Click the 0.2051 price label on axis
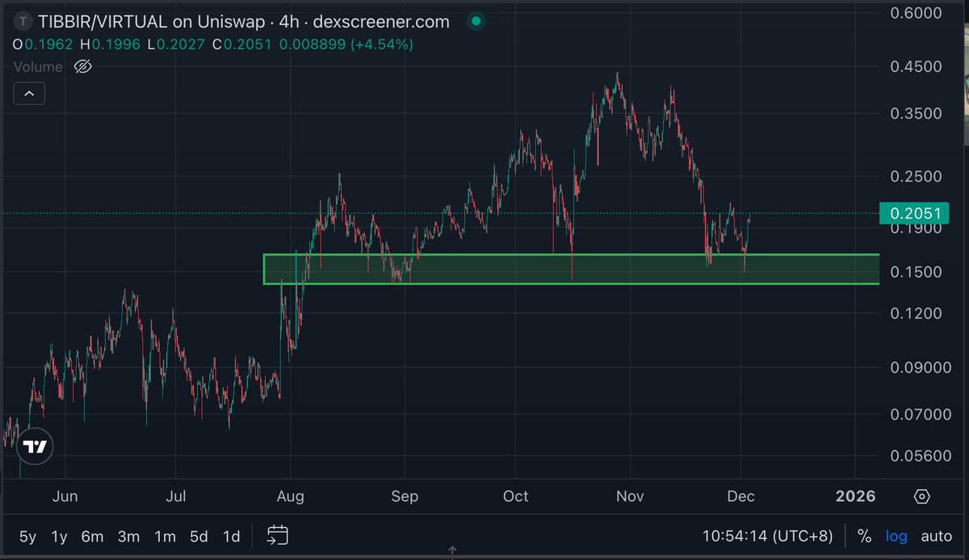The width and height of the screenshot is (969, 560). [x=913, y=214]
